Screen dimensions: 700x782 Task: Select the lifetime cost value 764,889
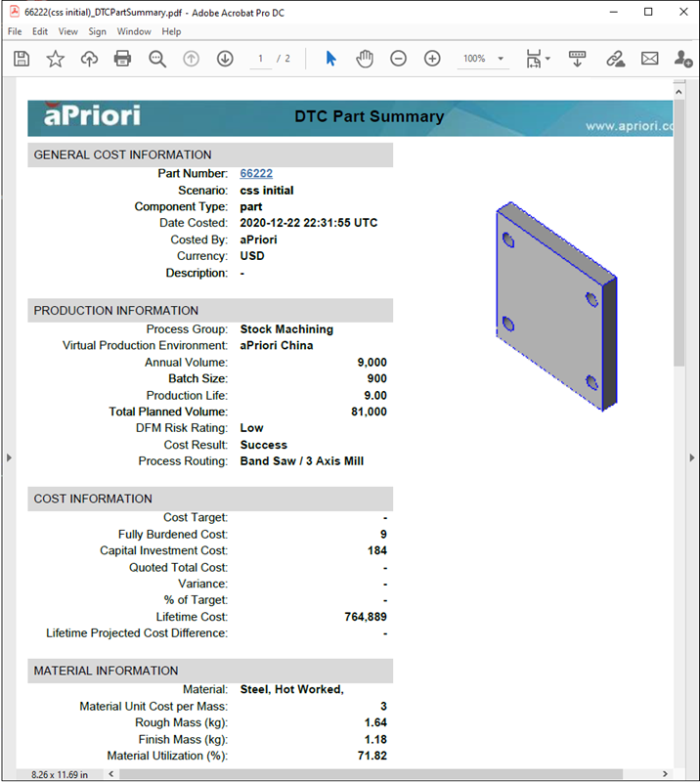tap(366, 617)
